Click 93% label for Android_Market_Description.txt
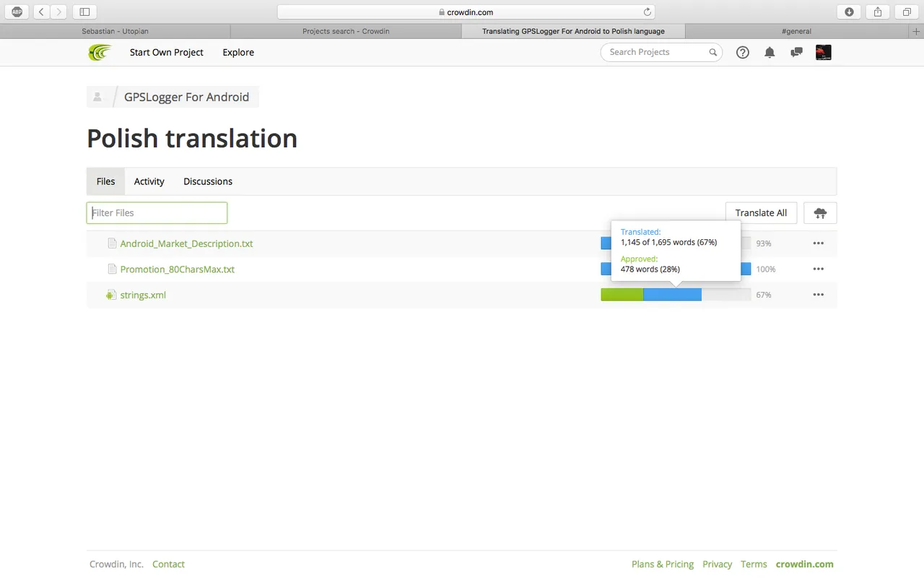The width and height of the screenshot is (924, 578). (764, 243)
